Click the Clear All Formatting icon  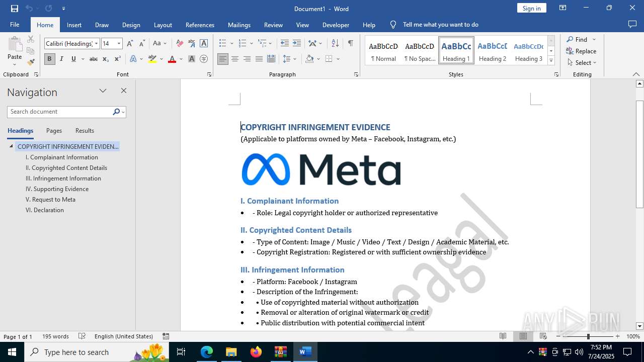[180, 44]
